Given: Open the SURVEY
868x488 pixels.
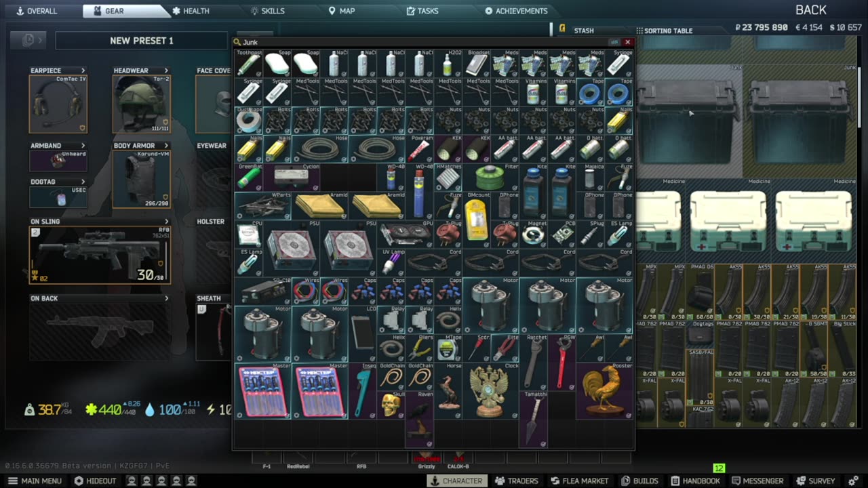Looking at the screenshot, I should [x=815, y=481].
